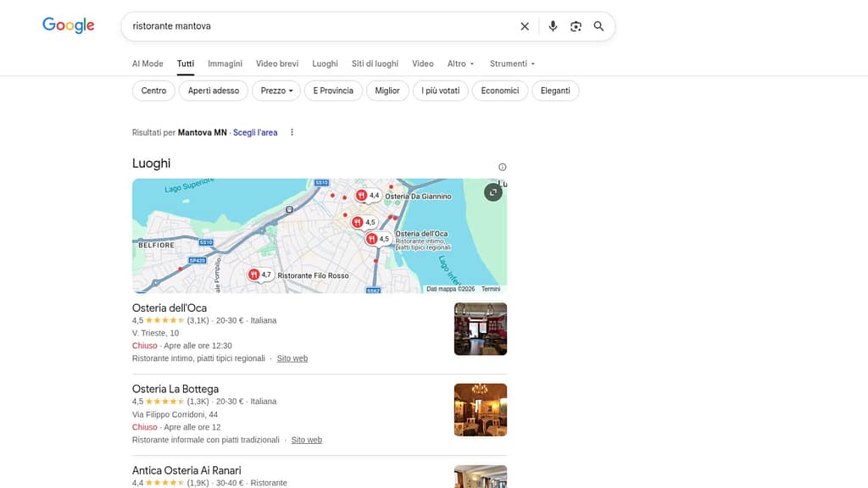The width and height of the screenshot is (868, 488).
Task: Filter by Aperti adesso
Action: (213, 91)
